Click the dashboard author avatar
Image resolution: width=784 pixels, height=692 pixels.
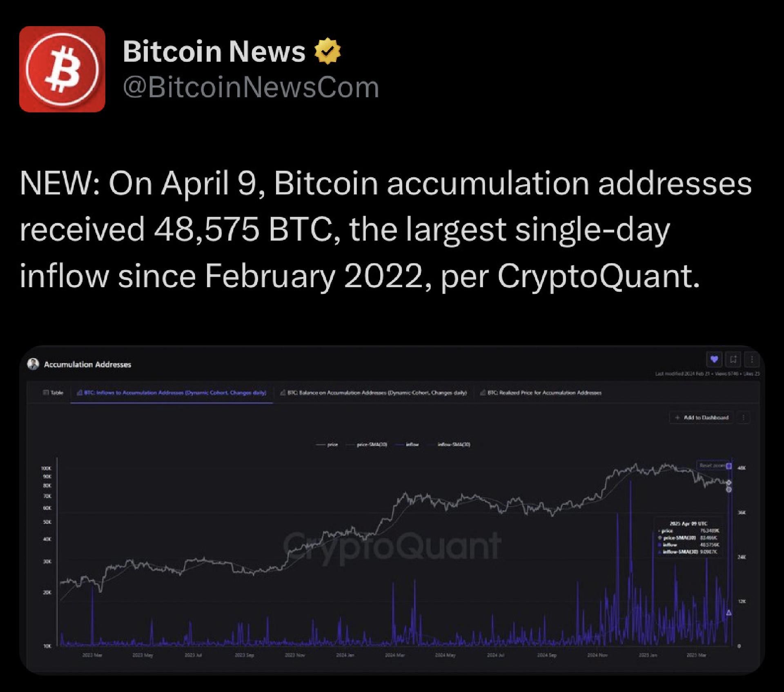pos(33,364)
